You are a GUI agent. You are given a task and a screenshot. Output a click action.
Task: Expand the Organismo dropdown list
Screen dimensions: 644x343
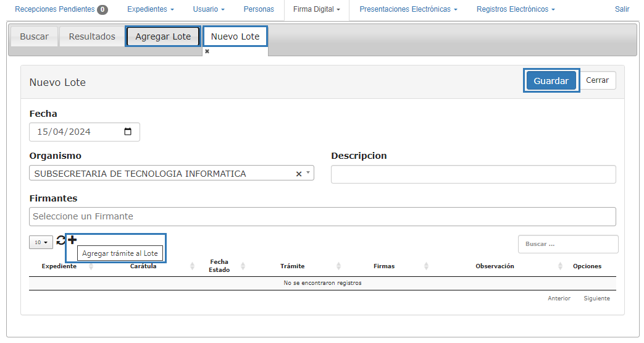pyautogui.click(x=308, y=174)
